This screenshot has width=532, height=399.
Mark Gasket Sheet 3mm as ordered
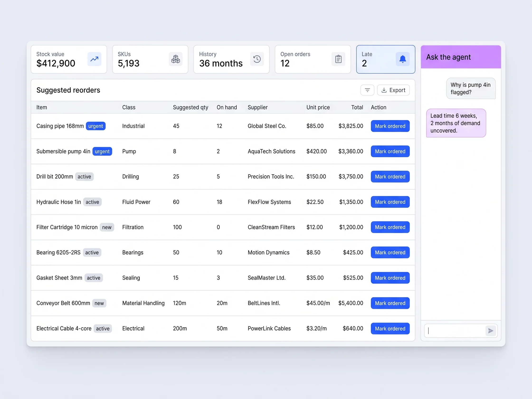click(x=390, y=278)
